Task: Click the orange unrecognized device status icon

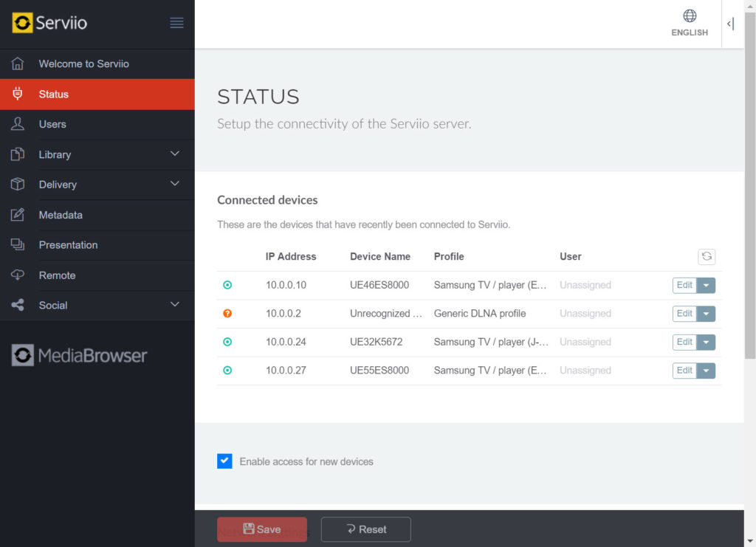Action: 227,313
